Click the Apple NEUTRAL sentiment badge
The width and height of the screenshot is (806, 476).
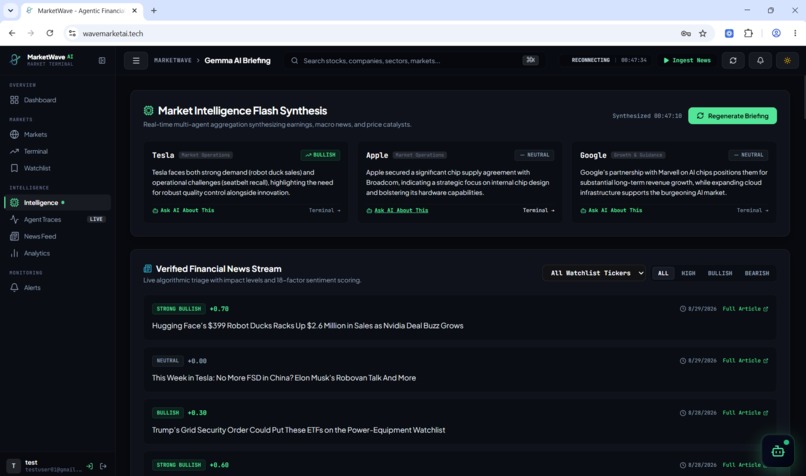534,155
